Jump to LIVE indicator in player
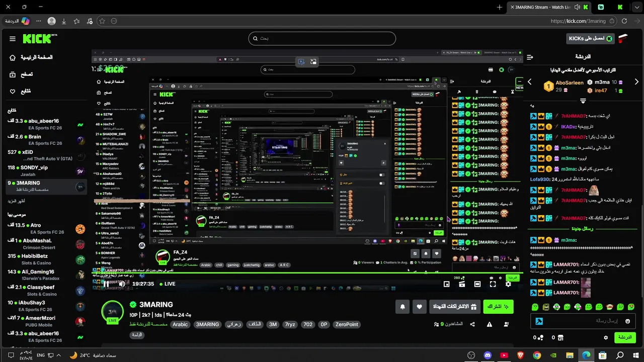 (x=167, y=284)
